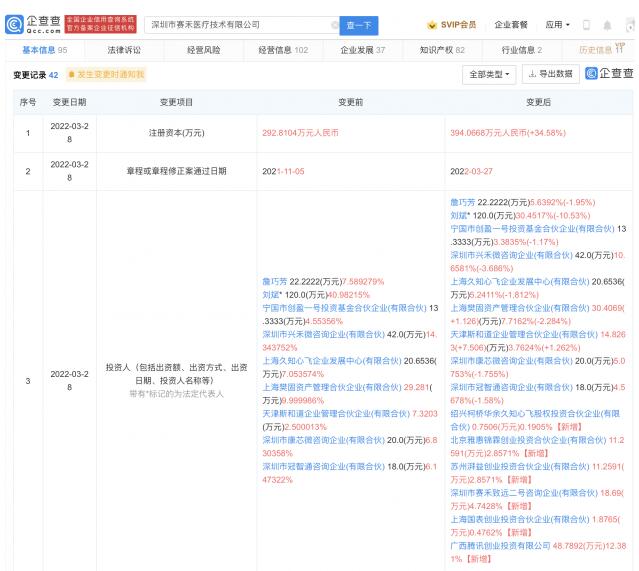Switch to the 经营信息 102 tab
Image resolution: width=639 pixels, height=571 pixels.
pos(283,50)
